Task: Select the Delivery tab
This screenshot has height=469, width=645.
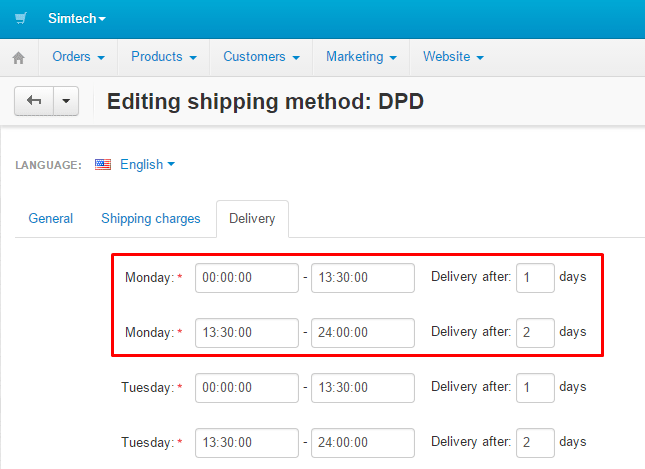Action: click(252, 218)
